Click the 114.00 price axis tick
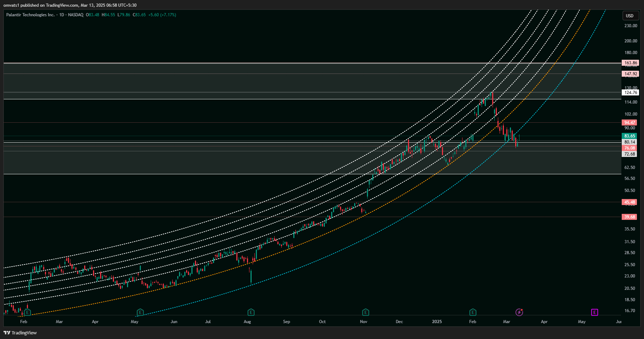This screenshot has height=339, width=644. pos(631,102)
